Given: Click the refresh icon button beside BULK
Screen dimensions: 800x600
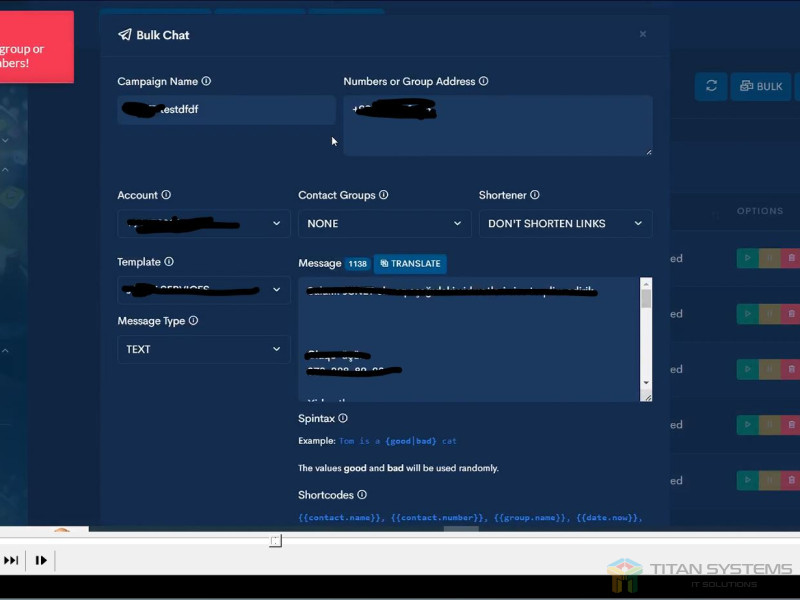Looking at the screenshot, I should (711, 86).
